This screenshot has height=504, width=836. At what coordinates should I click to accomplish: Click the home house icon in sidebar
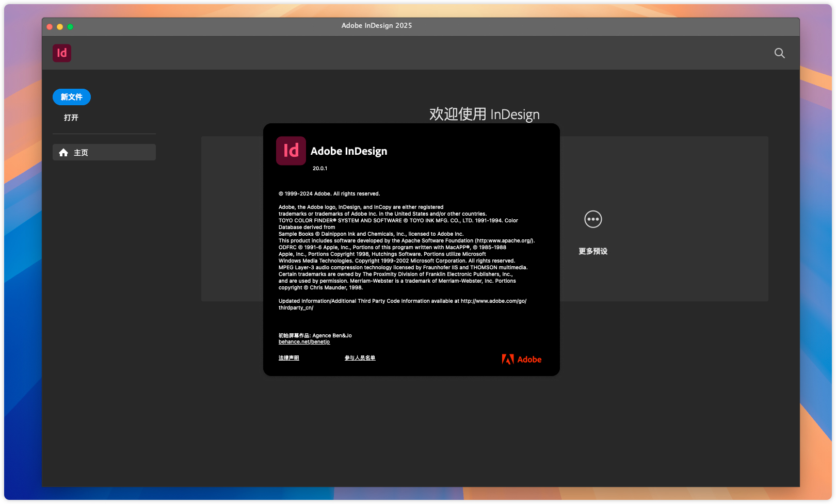pyautogui.click(x=63, y=152)
